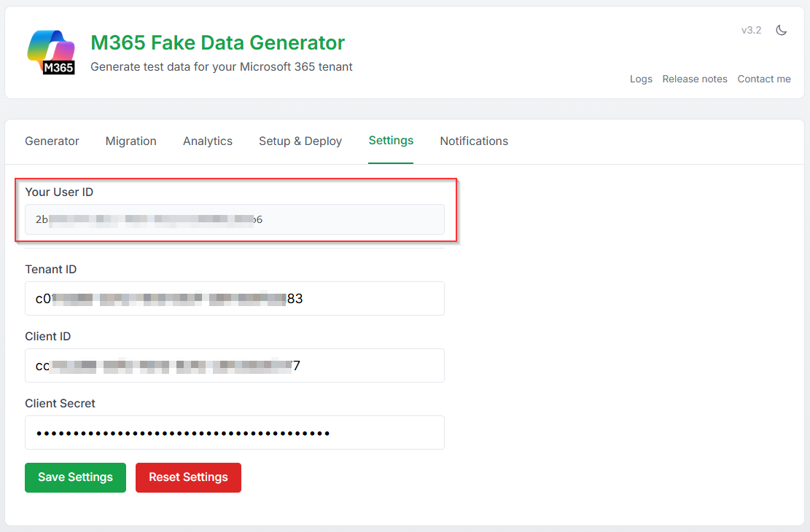The width and height of the screenshot is (810, 532).
Task: Select the Client Secret password field
Action: point(234,433)
